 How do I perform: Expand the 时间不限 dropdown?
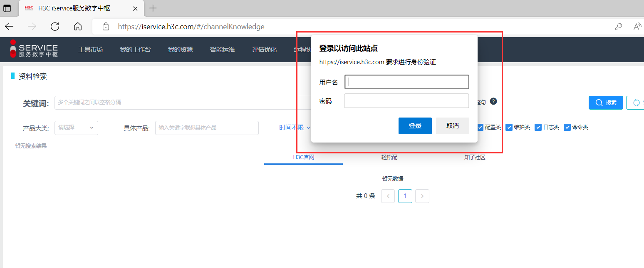[295, 128]
